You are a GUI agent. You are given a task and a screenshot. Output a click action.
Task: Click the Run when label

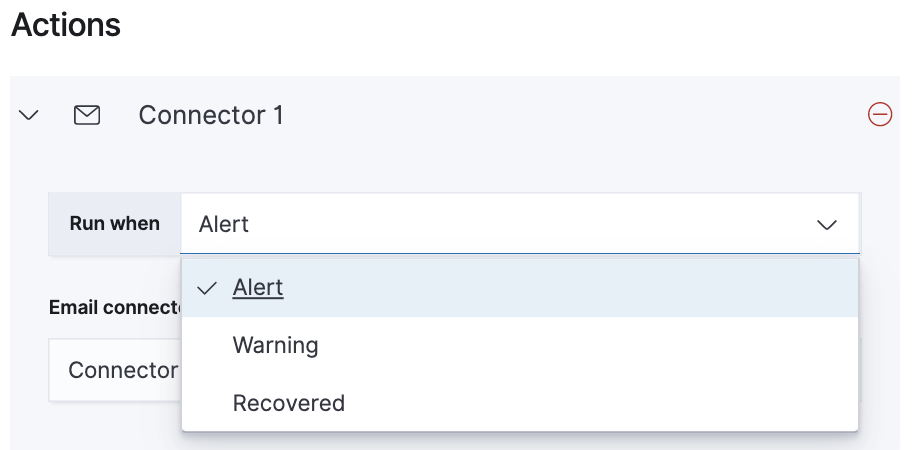coord(115,224)
